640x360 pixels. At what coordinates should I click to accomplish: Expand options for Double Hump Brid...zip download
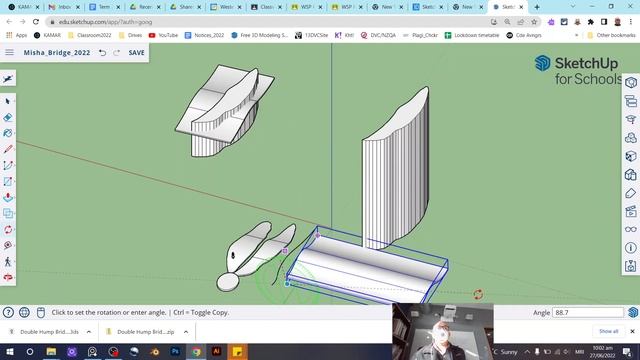coord(186,332)
